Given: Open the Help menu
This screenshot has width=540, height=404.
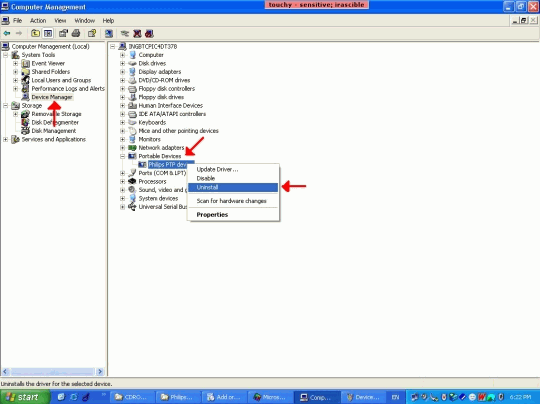Looking at the screenshot, I should coord(108,21).
